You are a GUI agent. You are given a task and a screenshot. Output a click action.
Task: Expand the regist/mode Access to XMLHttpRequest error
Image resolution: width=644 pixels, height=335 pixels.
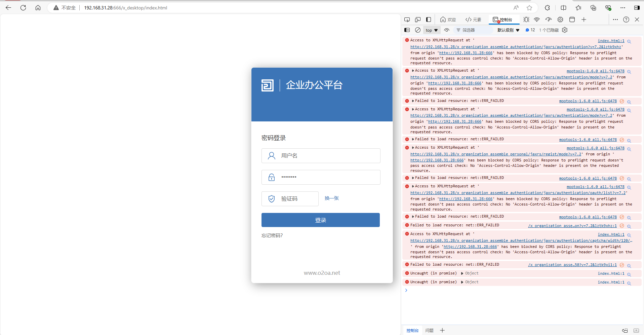[413, 148]
